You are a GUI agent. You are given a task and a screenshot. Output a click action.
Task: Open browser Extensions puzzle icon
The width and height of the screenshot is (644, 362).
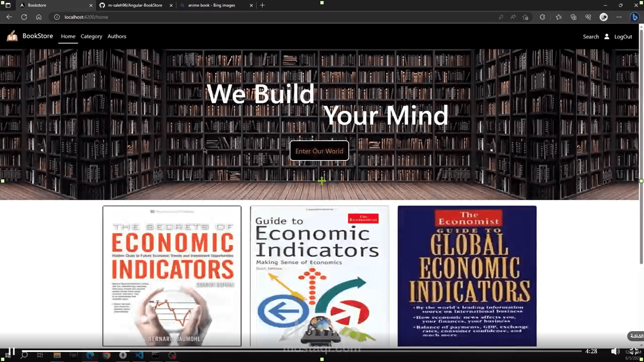tap(542, 17)
